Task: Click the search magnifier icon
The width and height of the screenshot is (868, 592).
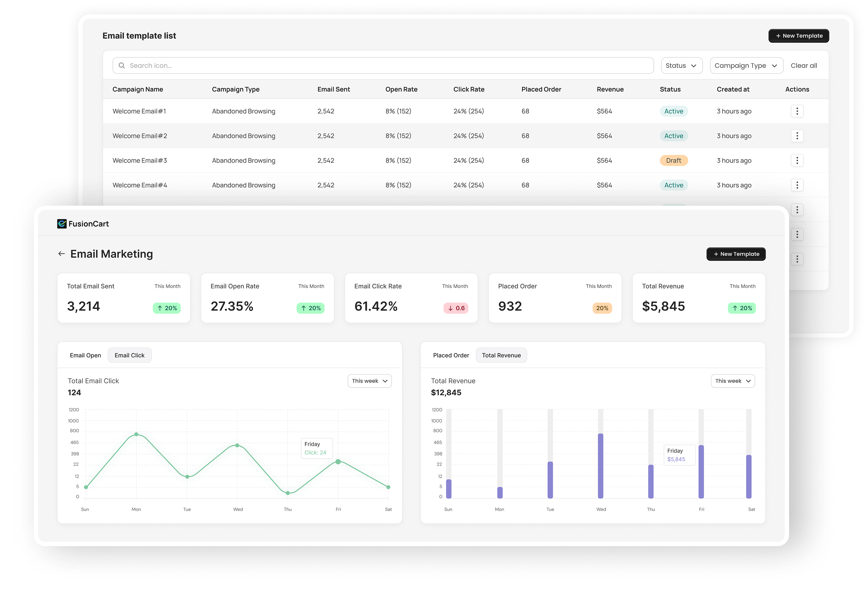Action: pyautogui.click(x=122, y=65)
